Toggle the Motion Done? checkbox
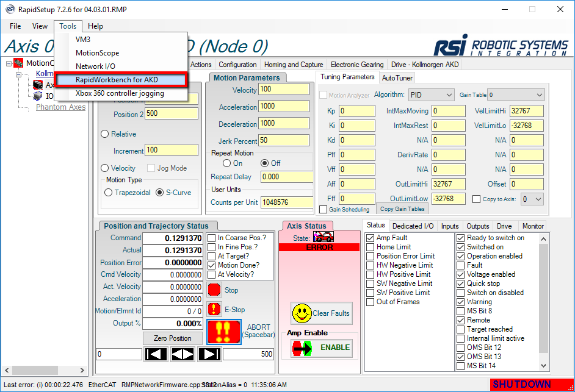Screen dimensions: 575x392 212,265
